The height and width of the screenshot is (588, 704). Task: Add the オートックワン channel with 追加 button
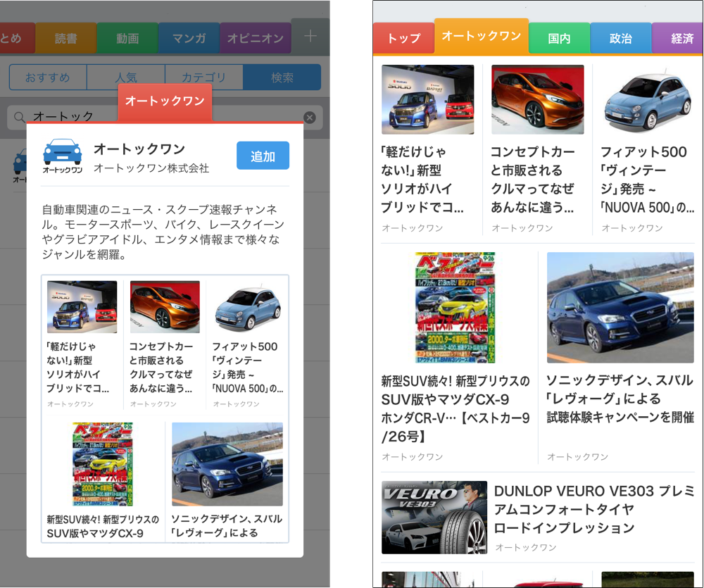pyautogui.click(x=263, y=156)
